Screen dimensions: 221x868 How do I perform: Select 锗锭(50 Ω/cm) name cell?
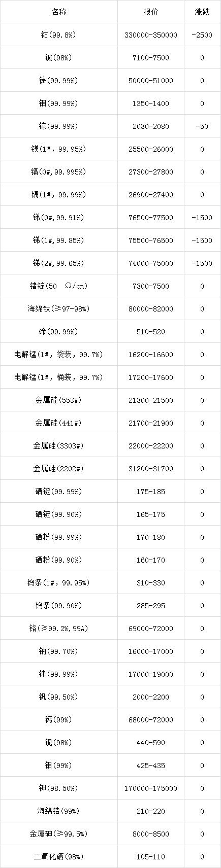pos(59,286)
